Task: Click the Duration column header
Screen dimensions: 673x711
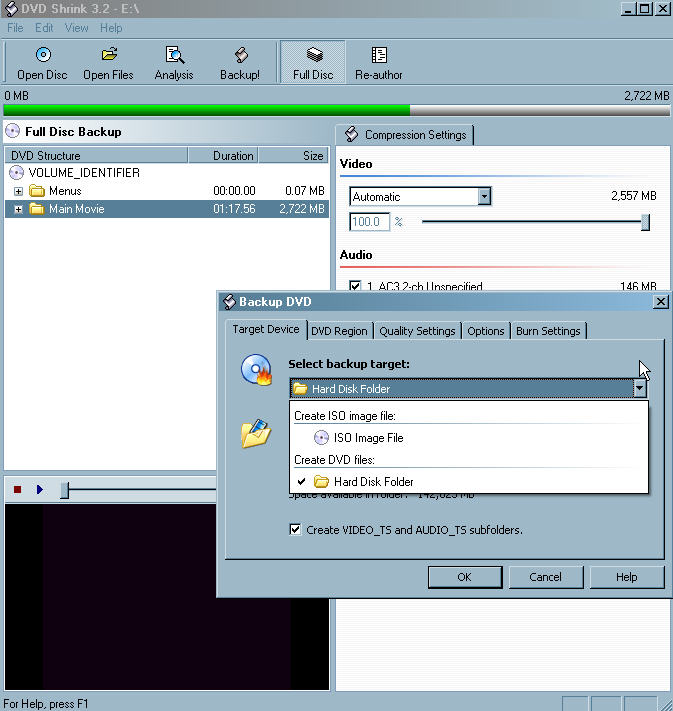Action: click(x=223, y=156)
